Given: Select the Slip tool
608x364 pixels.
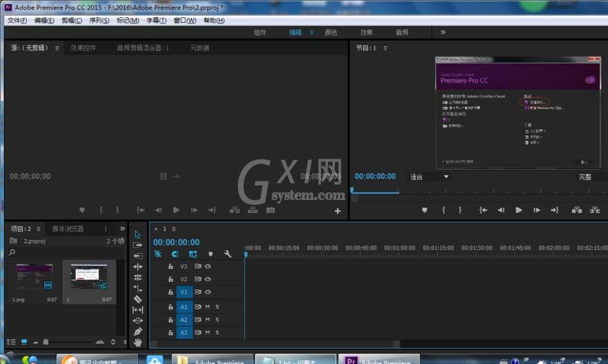Looking at the screenshot, I should [138, 310].
